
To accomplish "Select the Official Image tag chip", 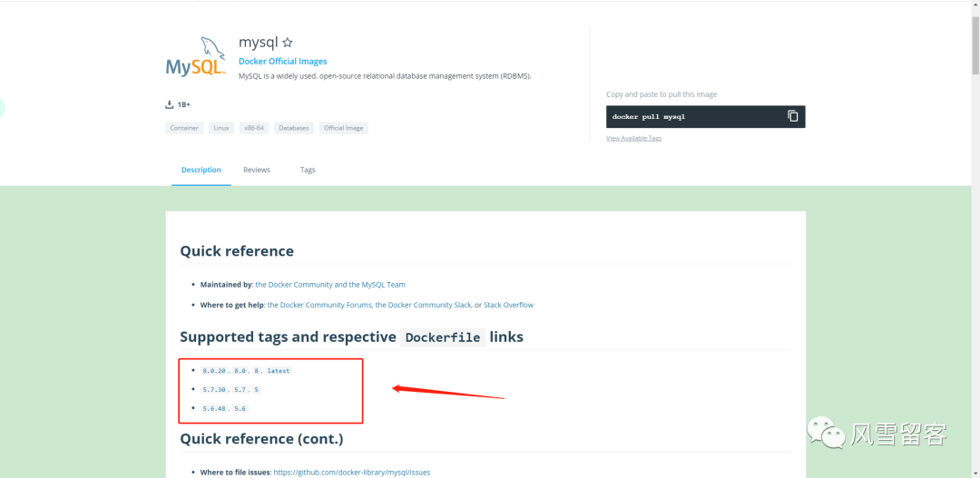I will (344, 128).
